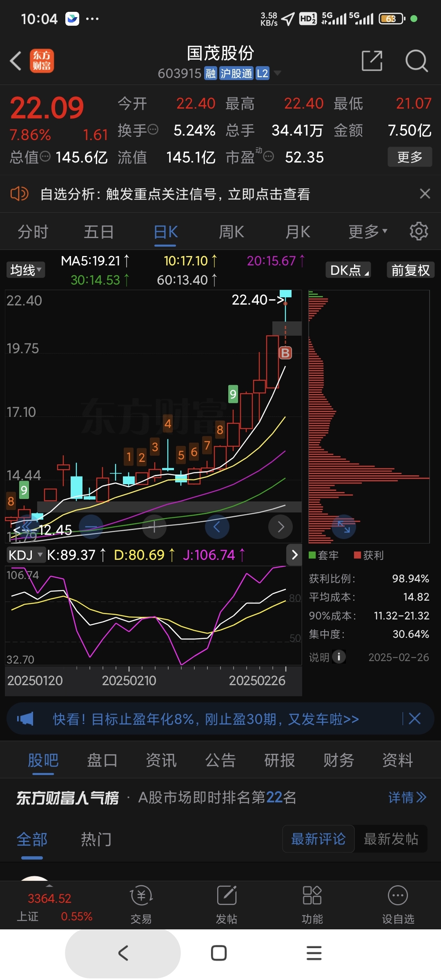Image resolution: width=441 pixels, height=980 pixels.
Task: Open chart settings gear
Action: coord(419,231)
